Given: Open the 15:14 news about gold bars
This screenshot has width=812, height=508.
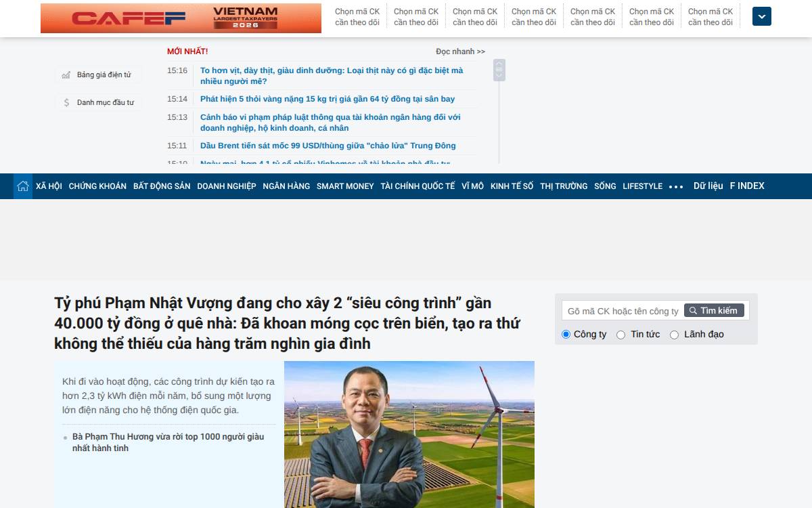Looking at the screenshot, I should (x=328, y=99).
